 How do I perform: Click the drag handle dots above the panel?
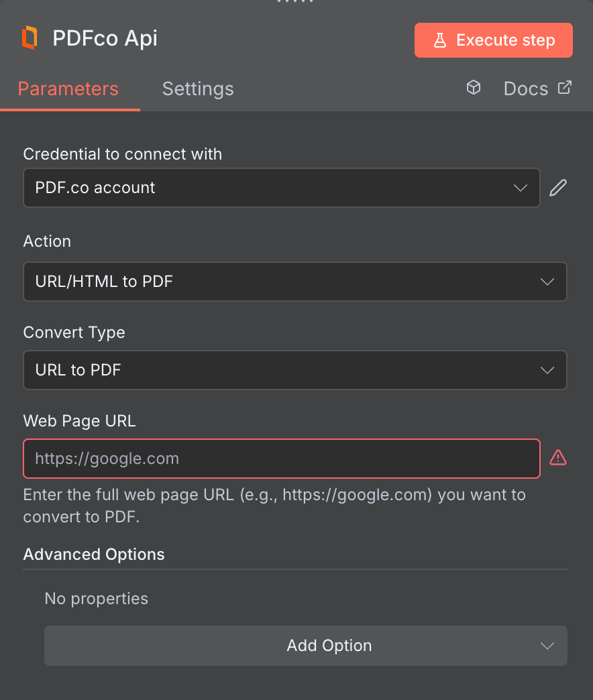click(296, 2)
